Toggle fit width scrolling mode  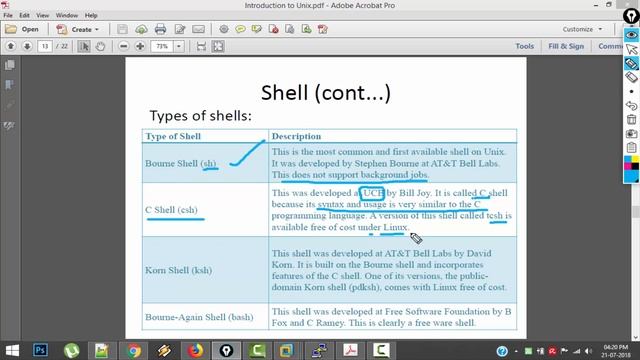pos(201,46)
